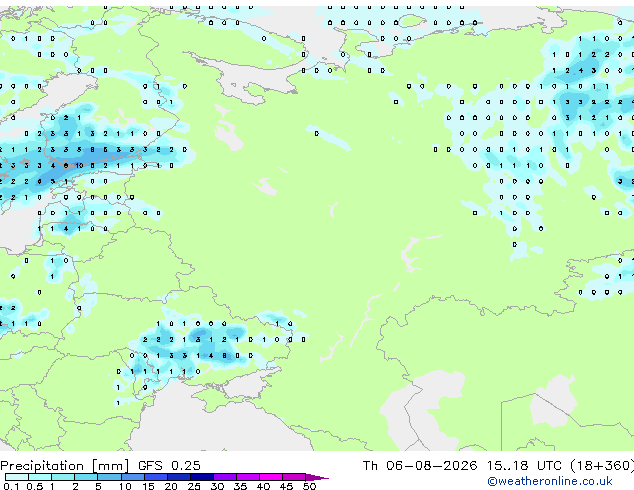Pick the 1–2 mm legend swatch
634x490 pixels.
click(x=63, y=477)
